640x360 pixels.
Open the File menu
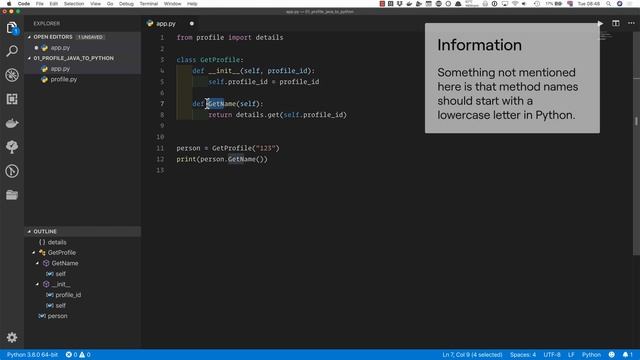[x=40, y=4]
